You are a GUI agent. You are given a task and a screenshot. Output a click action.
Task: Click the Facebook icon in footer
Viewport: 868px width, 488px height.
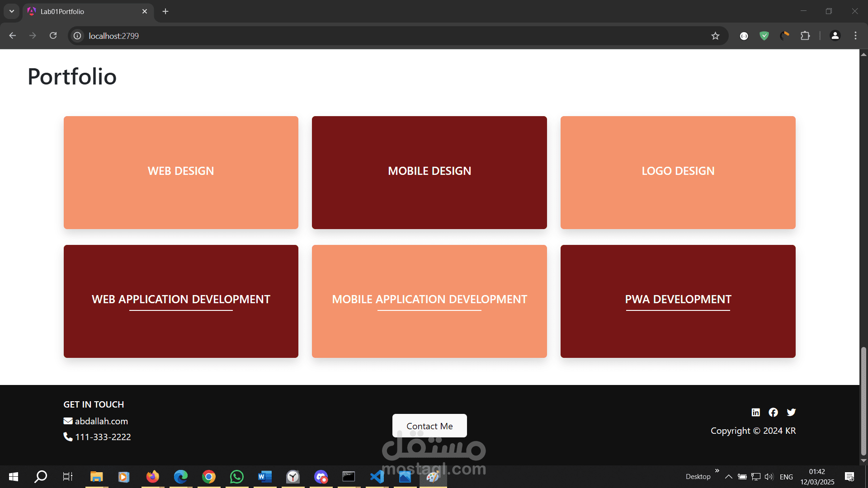click(773, 412)
